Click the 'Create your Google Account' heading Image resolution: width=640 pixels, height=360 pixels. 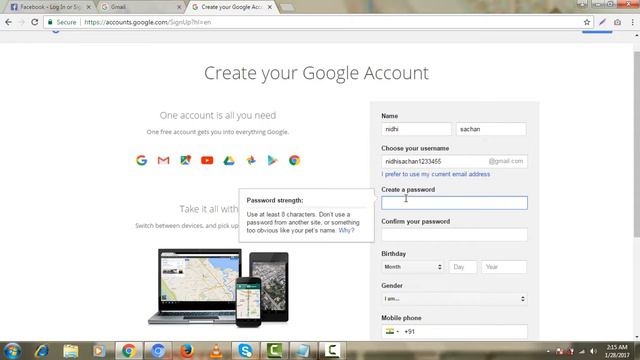[316, 73]
